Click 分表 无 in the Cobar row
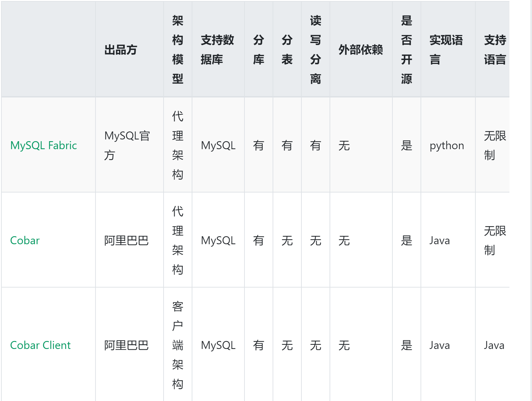 [287, 240]
